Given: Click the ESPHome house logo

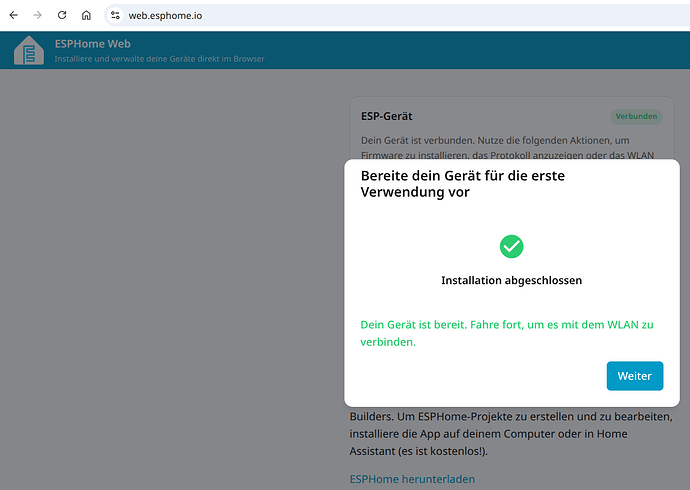Looking at the screenshot, I should click(29, 50).
